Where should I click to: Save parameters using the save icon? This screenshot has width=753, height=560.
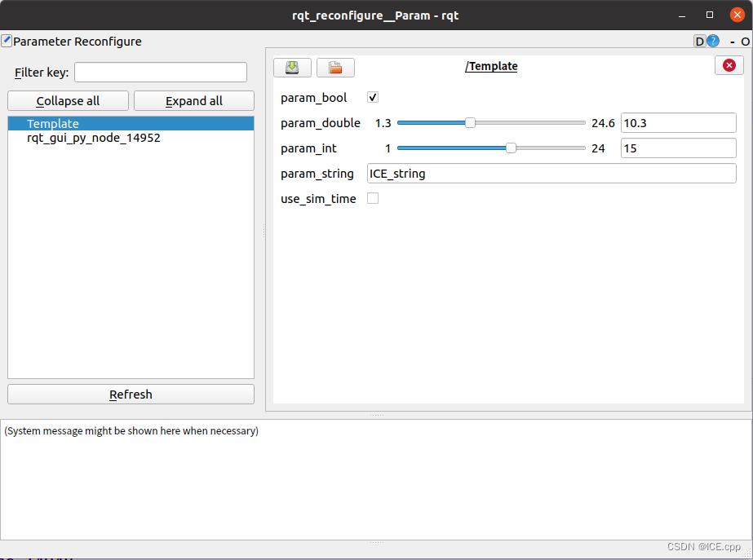coord(292,68)
